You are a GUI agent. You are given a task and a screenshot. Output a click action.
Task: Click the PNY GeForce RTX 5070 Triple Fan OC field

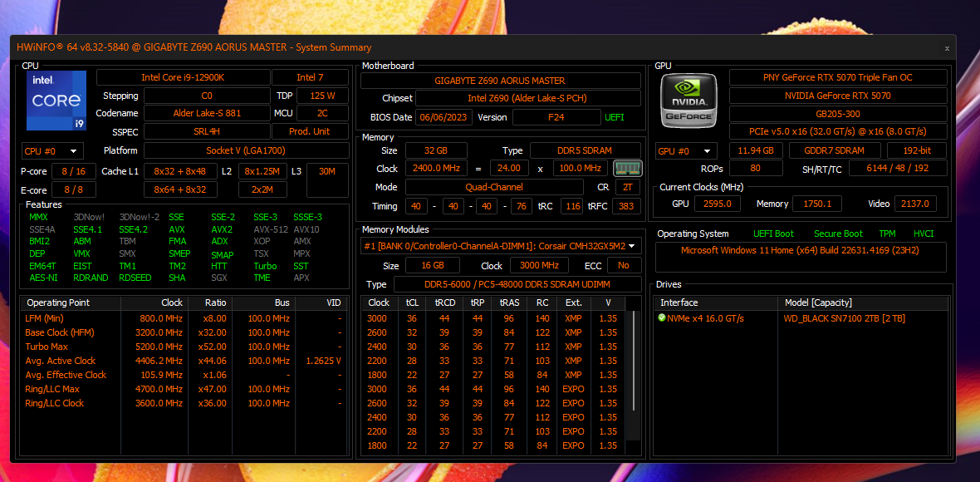tap(838, 77)
